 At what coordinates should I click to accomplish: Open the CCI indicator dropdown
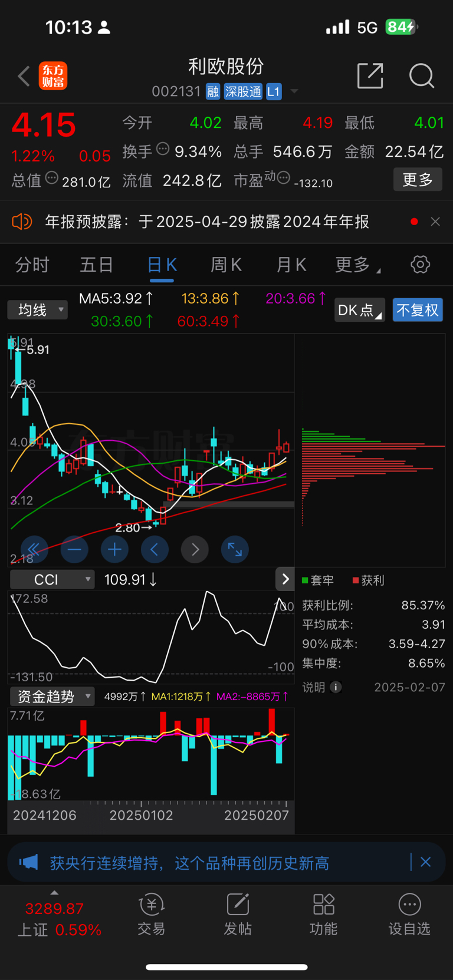point(52,579)
